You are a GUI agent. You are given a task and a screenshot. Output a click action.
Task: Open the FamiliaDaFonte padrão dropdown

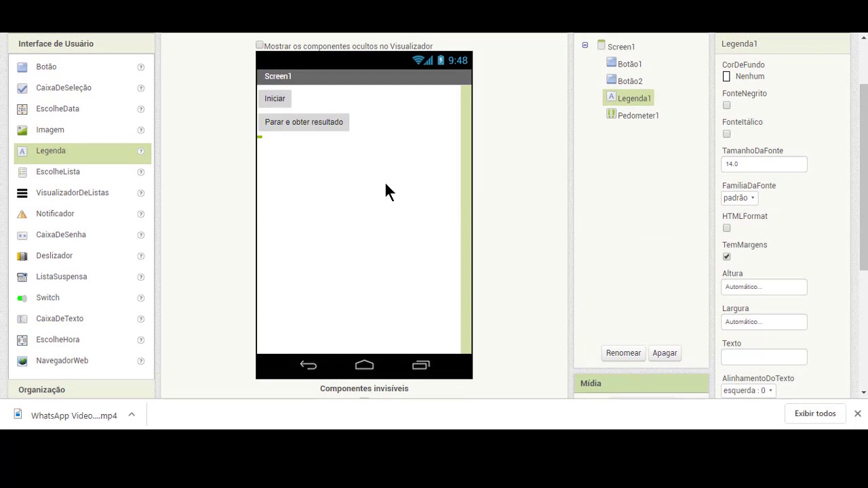[739, 198]
